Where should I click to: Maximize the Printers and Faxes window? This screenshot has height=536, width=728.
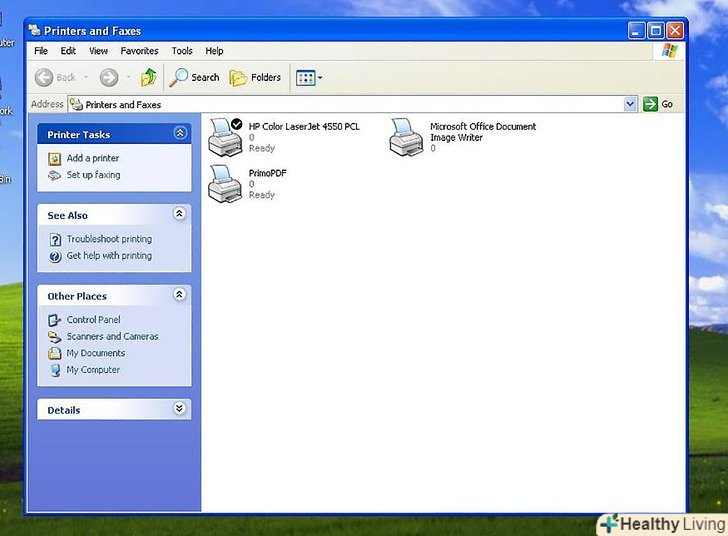656,31
